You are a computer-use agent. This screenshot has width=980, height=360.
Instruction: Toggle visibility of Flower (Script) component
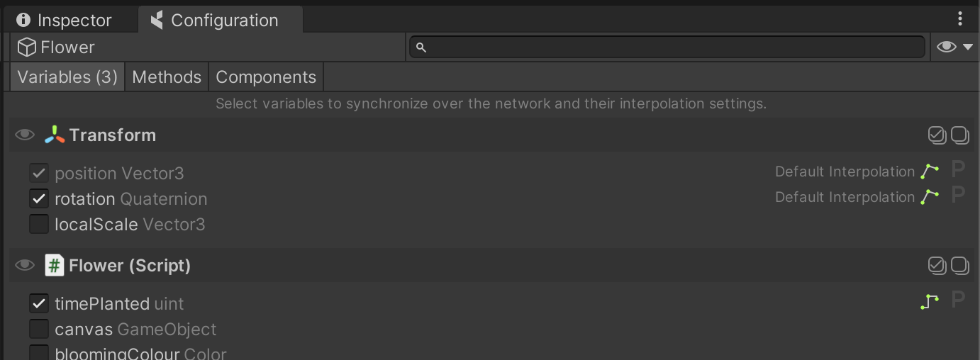[x=25, y=265]
